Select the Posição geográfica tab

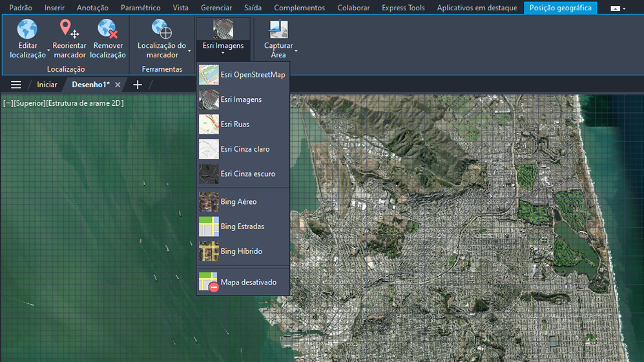tap(560, 8)
